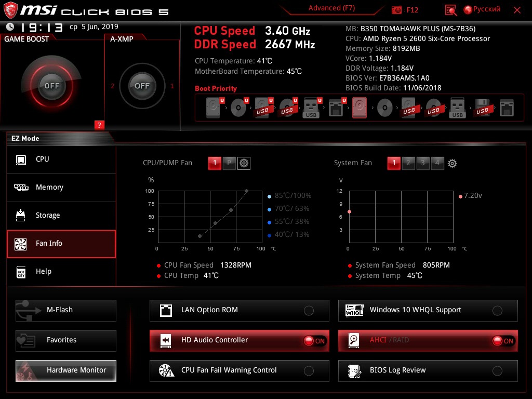Open CPU/PUMP Fan settings gear
This screenshot has width=532, height=399.
click(244, 163)
